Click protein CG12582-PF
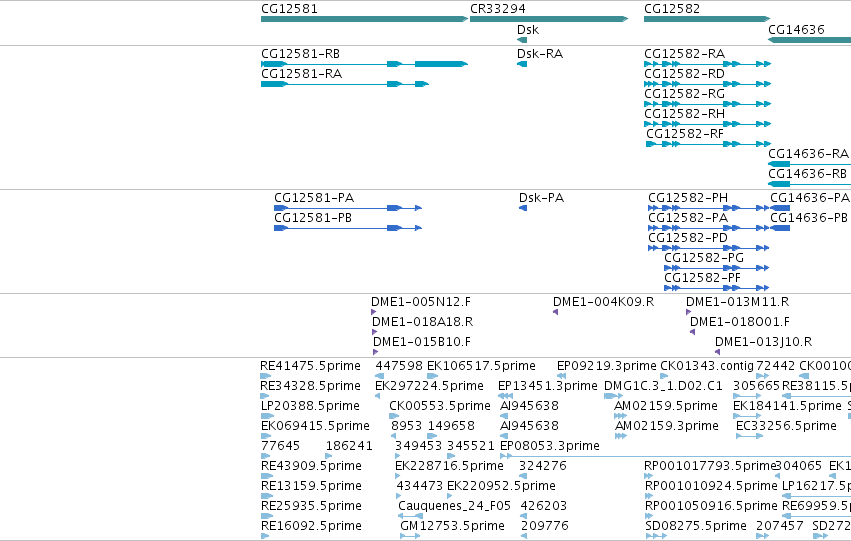This screenshot has width=851, height=541. [x=716, y=288]
